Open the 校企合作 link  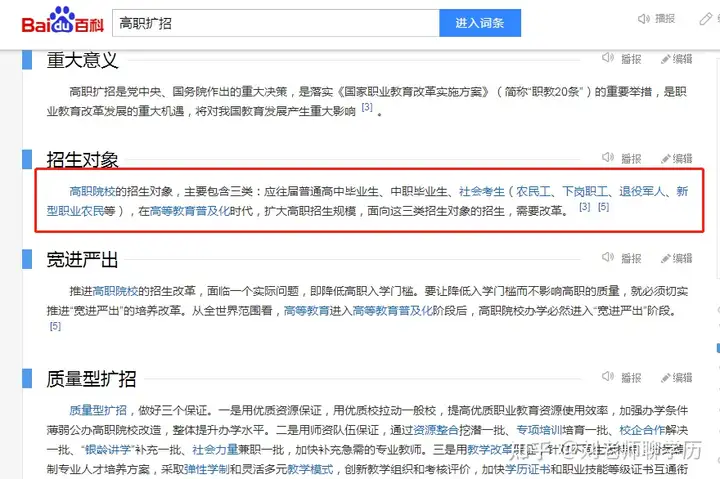pyautogui.click(x=642, y=430)
